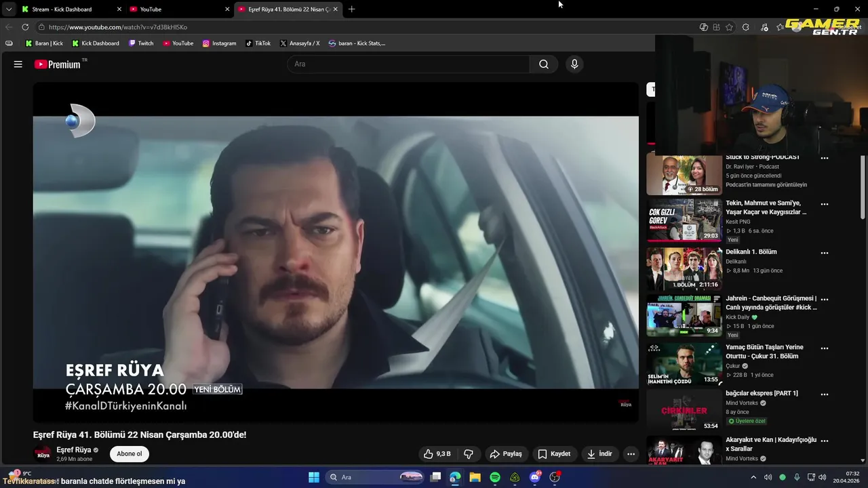Open the Kick Dashboard bookmark
Screen dimensions: 868x488
point(96,43)
